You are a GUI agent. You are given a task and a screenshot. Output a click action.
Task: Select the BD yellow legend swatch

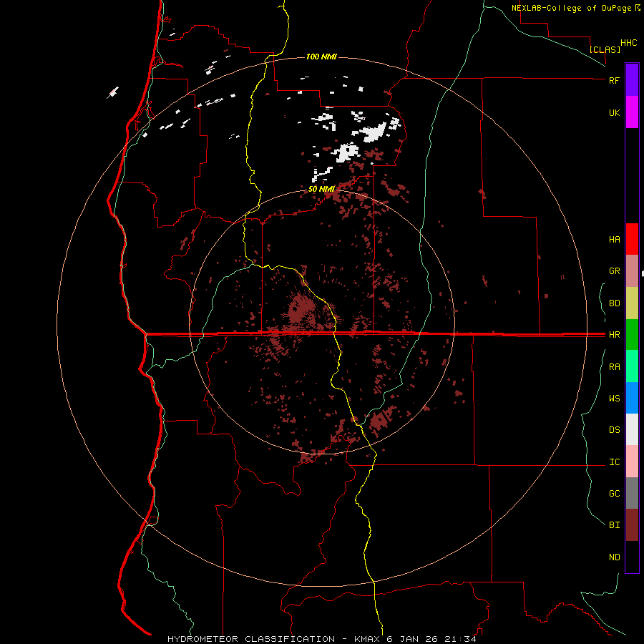[632, 303]
